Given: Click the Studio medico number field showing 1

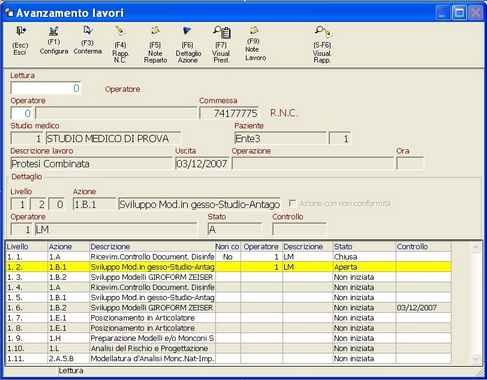Looking at the screenshot, I should click(x=26, y=139).
